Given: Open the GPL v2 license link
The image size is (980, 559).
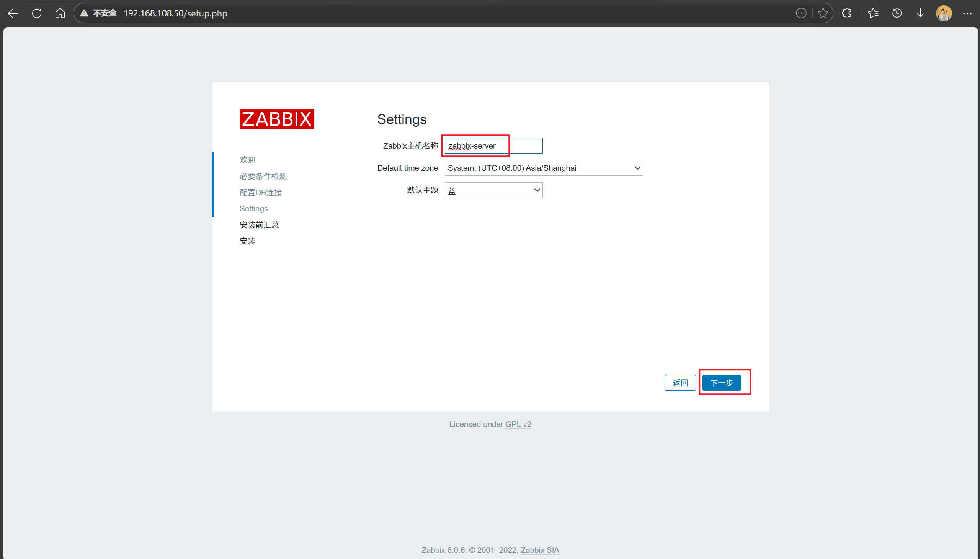Looking at the screenshot, I should pos(518,424).
